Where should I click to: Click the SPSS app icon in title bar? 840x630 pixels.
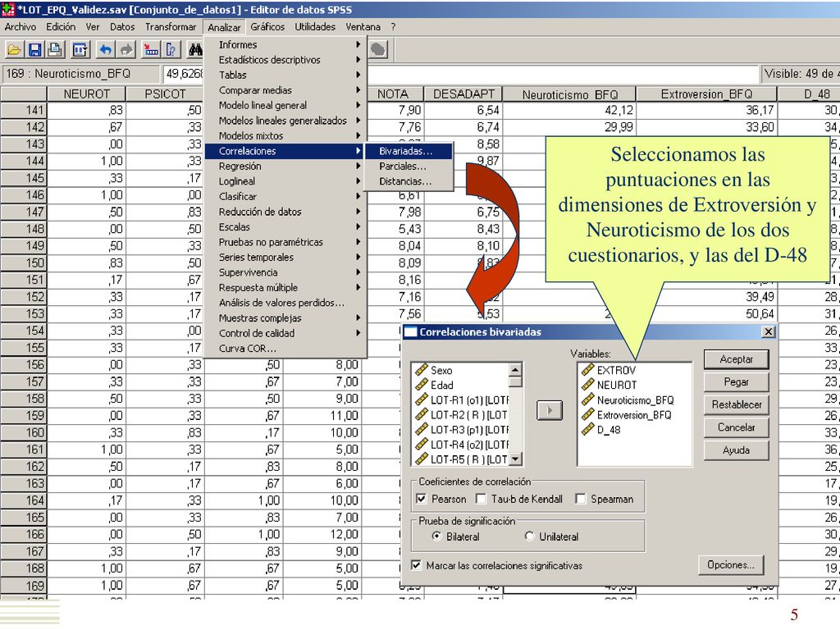pos(8,9)
